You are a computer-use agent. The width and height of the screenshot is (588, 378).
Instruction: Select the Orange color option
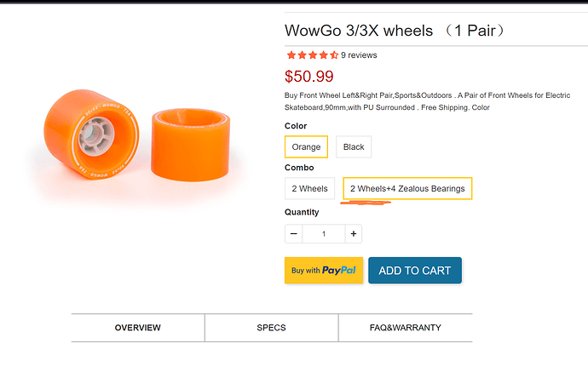click(306, 146)
